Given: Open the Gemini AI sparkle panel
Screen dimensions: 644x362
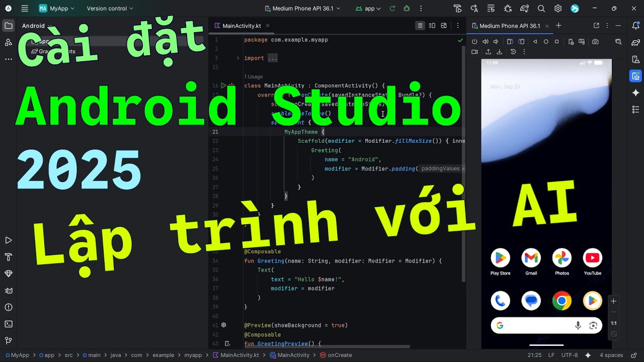Looking at the screenshot, I should 636,93.
